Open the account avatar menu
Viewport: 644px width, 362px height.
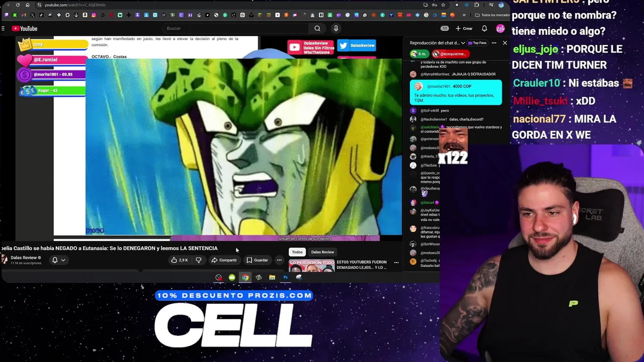[x=500, y=29]
